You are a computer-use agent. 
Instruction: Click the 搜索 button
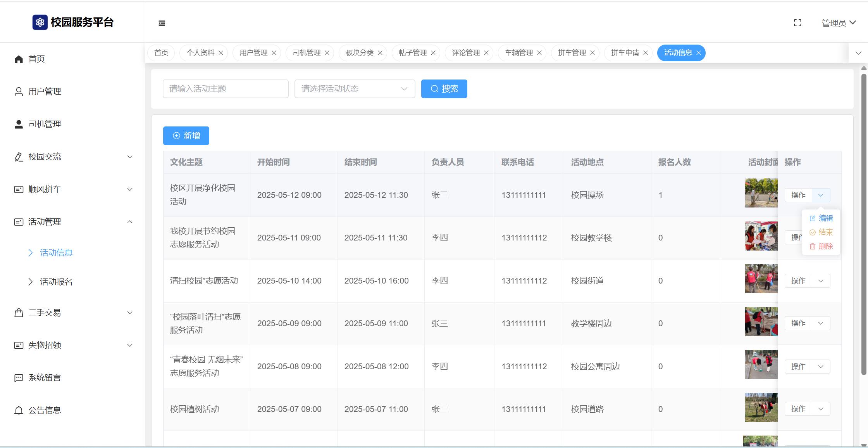click(x=444, y=89)
